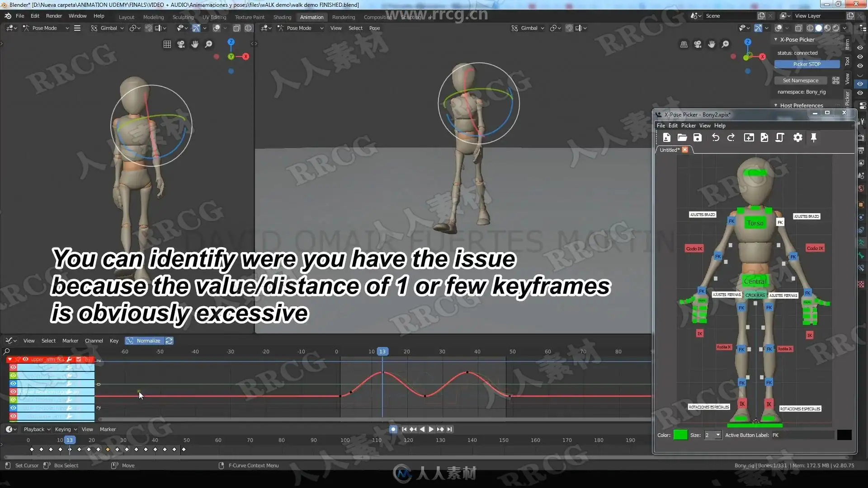Image resolution: width=868 pixels, height=488 pixels.
Task: Click the pin icon in X-Pose Picker toolbar
Action: [814, 138]
